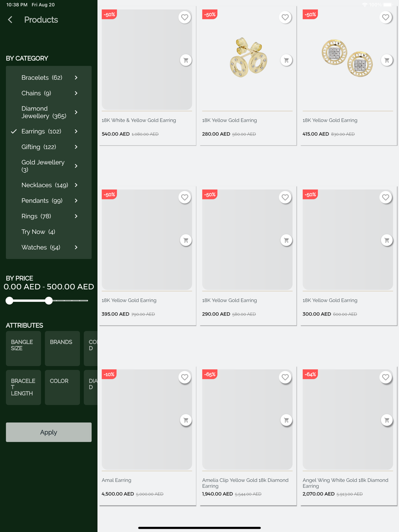The height and width of the screenshot is (532, 399).
Task: Heart the Angel Wing White Gold Earring
Action: pos(386,377)
